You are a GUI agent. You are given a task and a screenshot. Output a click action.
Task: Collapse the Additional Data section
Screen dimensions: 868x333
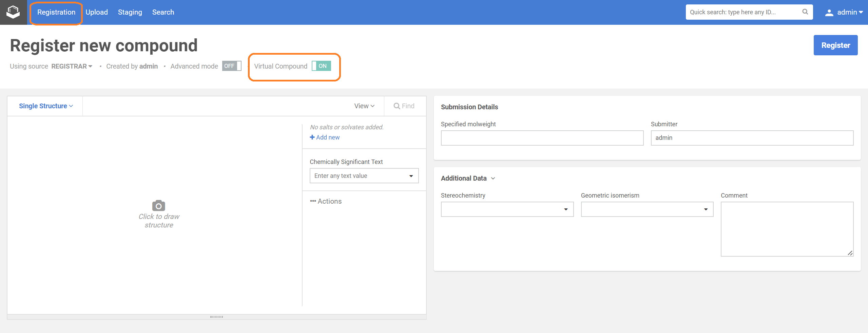[493, 178]
